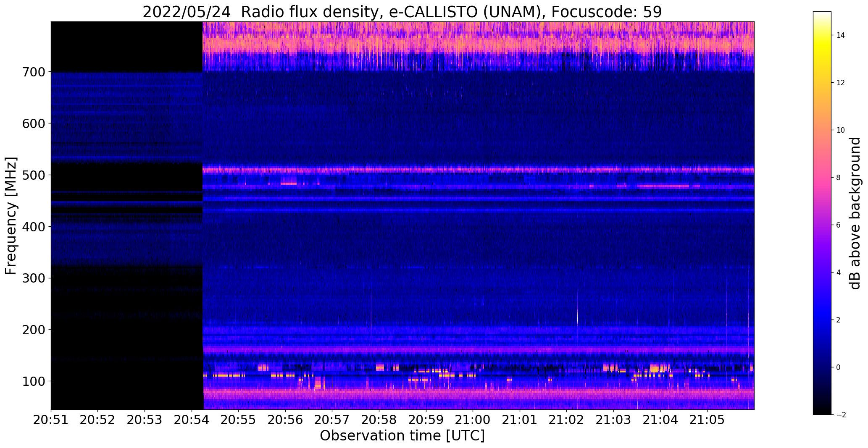
Task: Click the 21:05 time tick label
Action: point(707,419)
